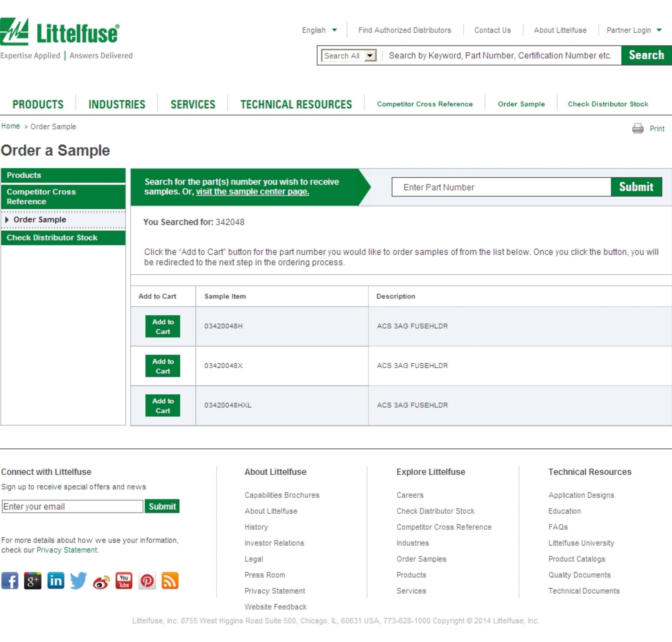Open the Facebook social icon

tap(10, 580)
